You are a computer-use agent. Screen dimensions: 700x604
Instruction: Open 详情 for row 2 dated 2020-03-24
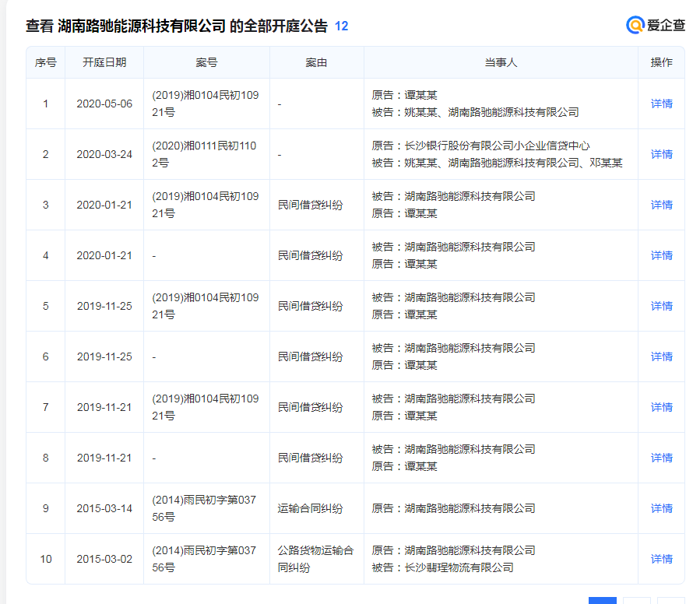pyautogui.click(x=661, y=154)
